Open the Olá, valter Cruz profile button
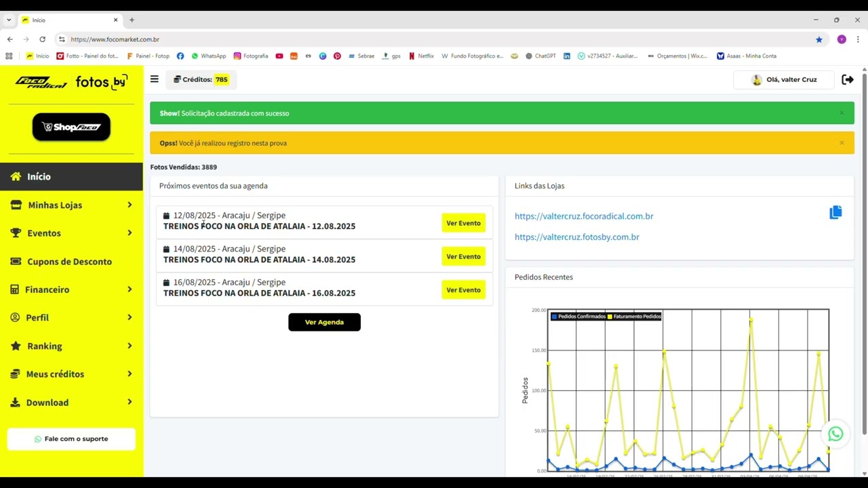The image size is (868, 488). tap(784, 79)
